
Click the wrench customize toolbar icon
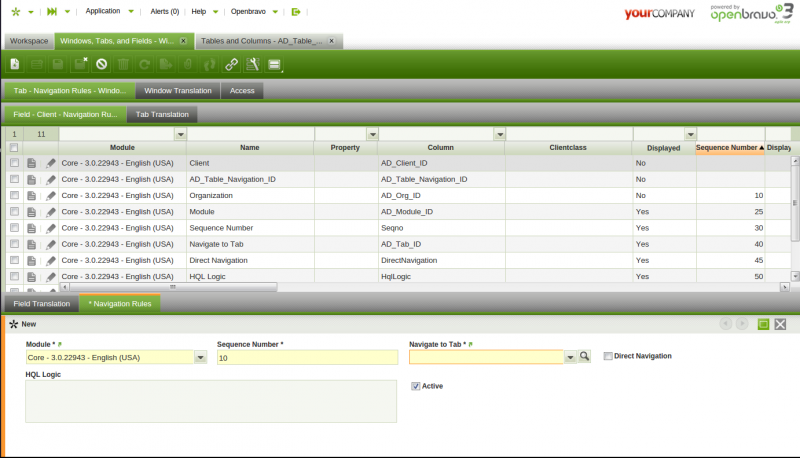(253, 65)
